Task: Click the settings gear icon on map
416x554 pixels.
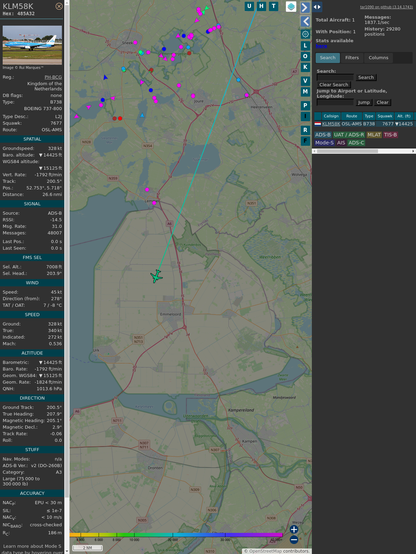Action: point(305,34)
